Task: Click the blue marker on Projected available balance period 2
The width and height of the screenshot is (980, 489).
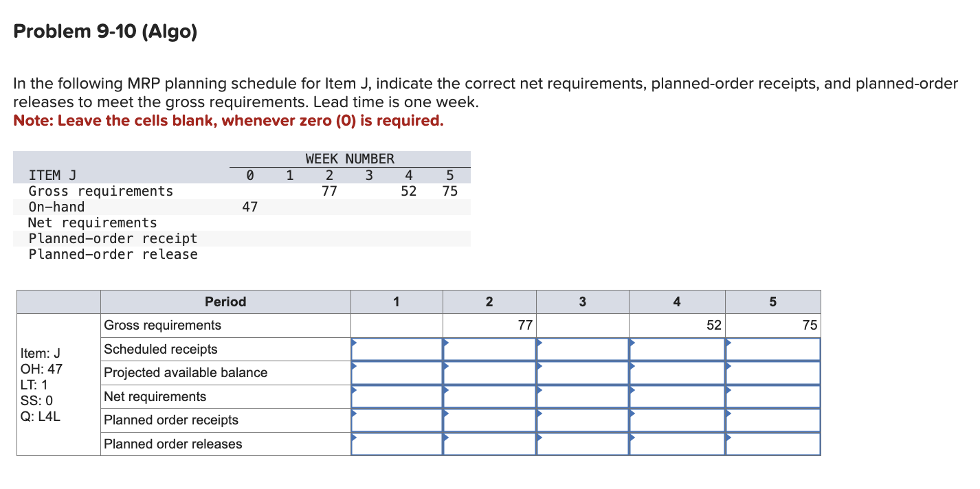Action: click(445, 366)
